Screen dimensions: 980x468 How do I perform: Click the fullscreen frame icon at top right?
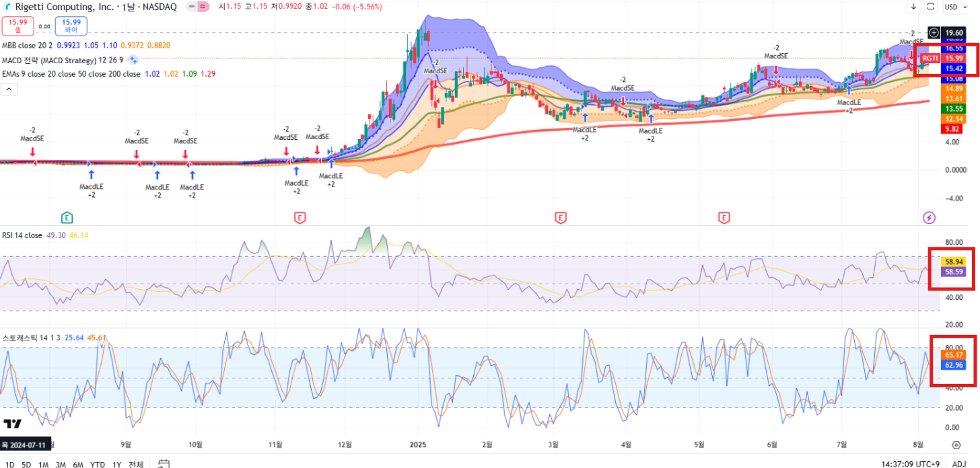coord(931,7)
